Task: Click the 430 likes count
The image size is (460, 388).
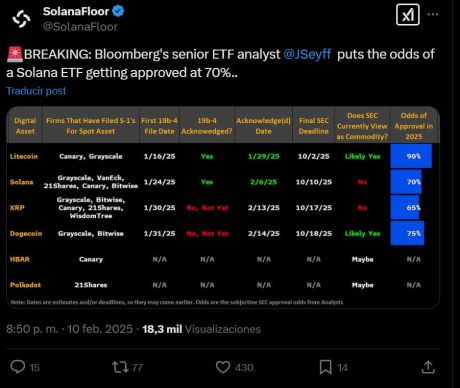Action: (244, 368)
